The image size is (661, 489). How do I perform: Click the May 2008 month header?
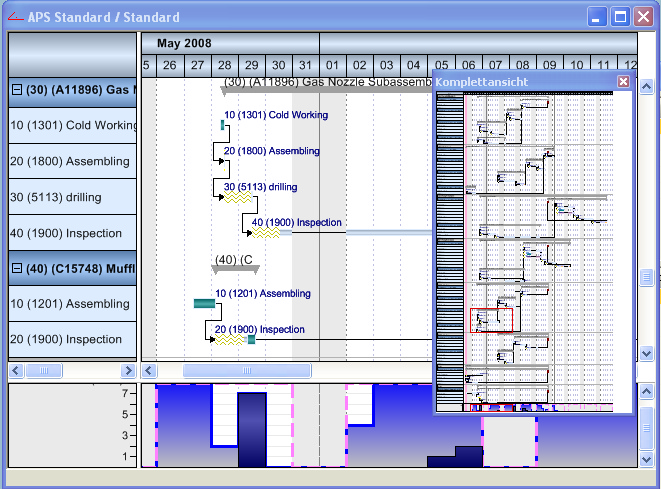pyautogui.click(x=184, y=43)
